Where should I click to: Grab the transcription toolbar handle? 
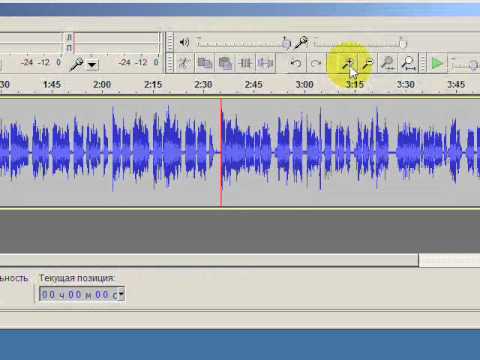(423, 63)
